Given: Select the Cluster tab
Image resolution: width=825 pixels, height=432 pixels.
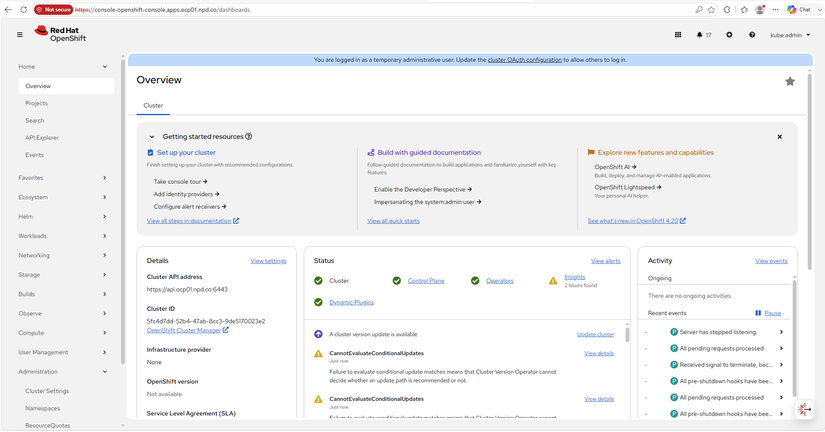Looking at the screenshot, I should (153, 105).
